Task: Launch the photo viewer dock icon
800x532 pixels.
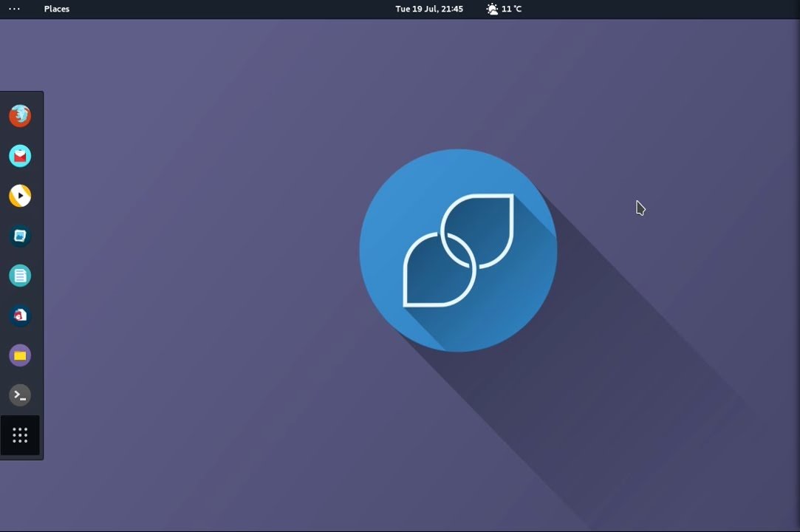Action: coord(20,236)
